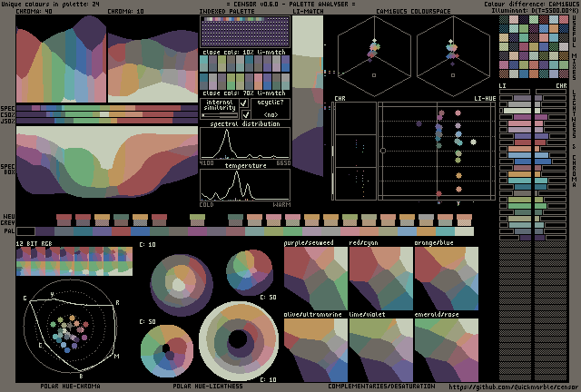Click the <no> value under acyclic?
Viewport: 581px width, 392px height.
point(271,115)
